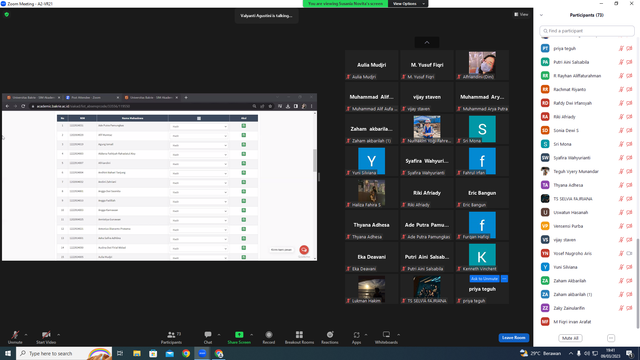640x360 pixels.
Task: Click the microphone icon next to priya teguh in list
Action: click(621, 49)
